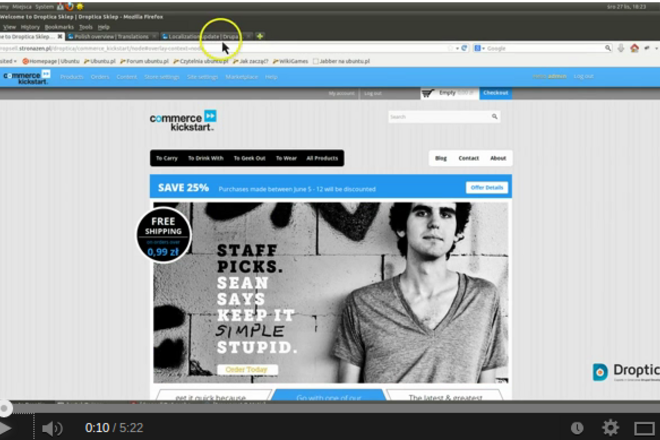
Task: Close the Droptica Sklep browser tab
Action: click(x=60, y=37)
